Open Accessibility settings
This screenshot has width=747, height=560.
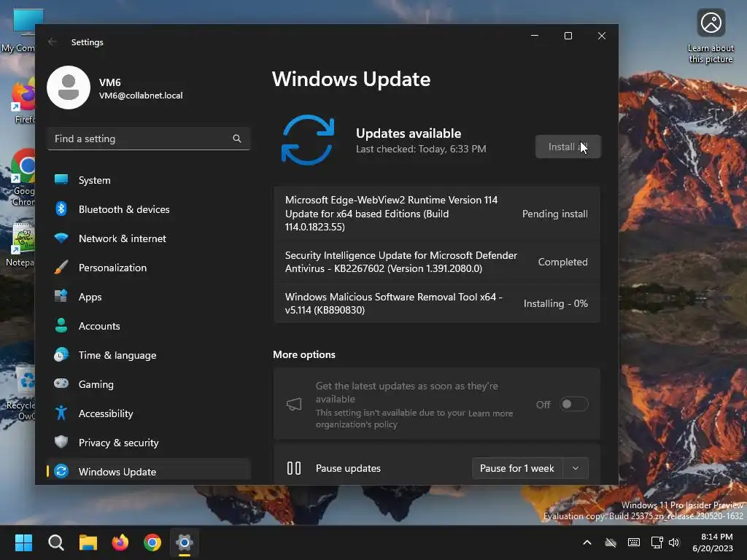pyautogui.click(x=149, y=413)
